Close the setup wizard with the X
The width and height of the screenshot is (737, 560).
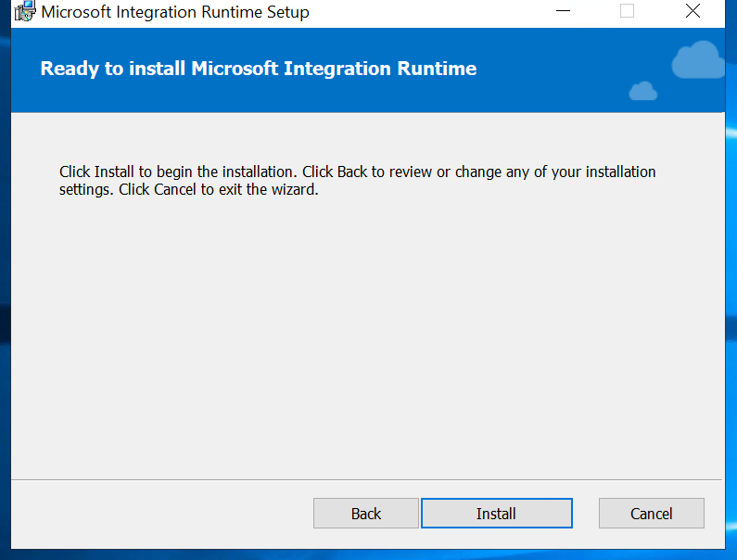[x=692, y=12]
